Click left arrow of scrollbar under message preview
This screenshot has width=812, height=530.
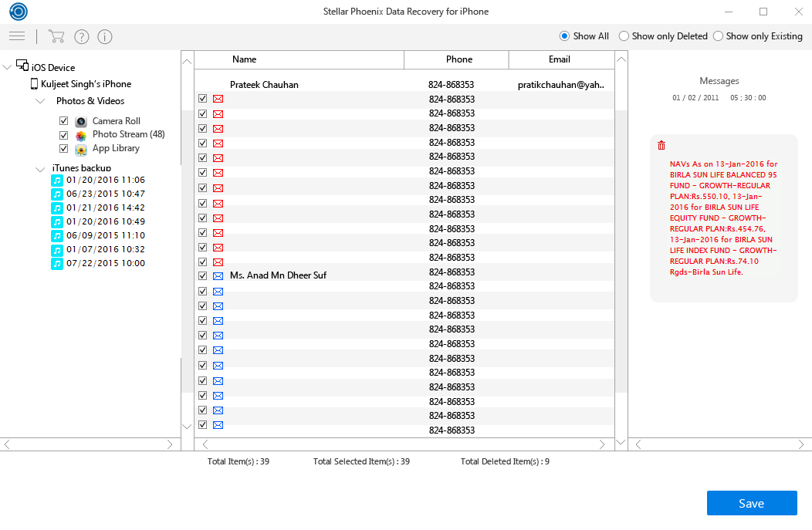click(638, 444)
